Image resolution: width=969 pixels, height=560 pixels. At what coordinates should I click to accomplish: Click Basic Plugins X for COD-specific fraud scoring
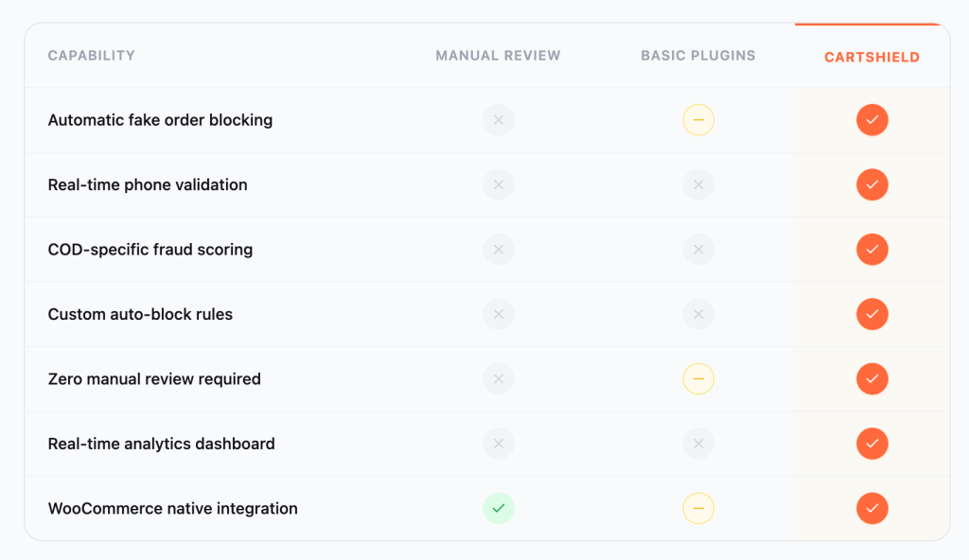698,250
